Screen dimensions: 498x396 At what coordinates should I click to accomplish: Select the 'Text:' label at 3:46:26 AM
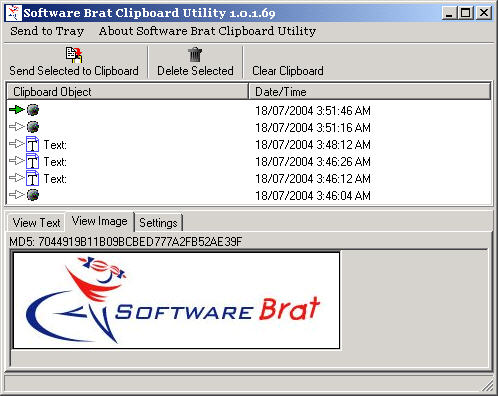55,162
